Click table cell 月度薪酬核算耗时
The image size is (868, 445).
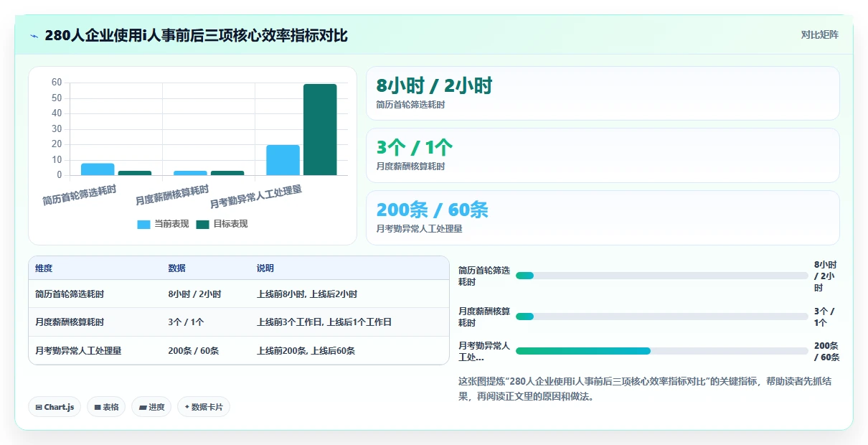(x=70, y=322)
